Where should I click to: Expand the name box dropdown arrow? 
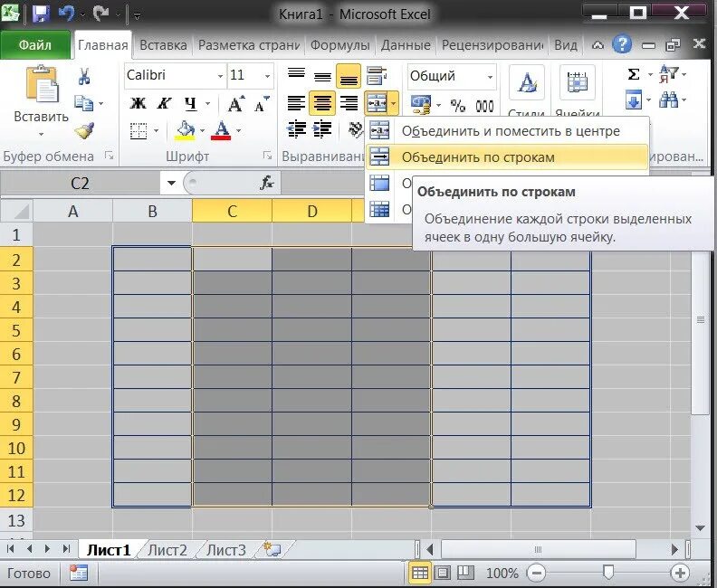click(x=171, y=184)
